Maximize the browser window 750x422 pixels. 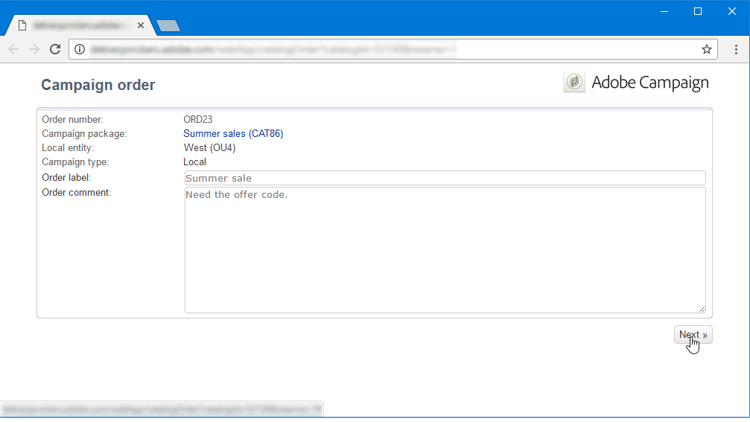pos(698,11)
